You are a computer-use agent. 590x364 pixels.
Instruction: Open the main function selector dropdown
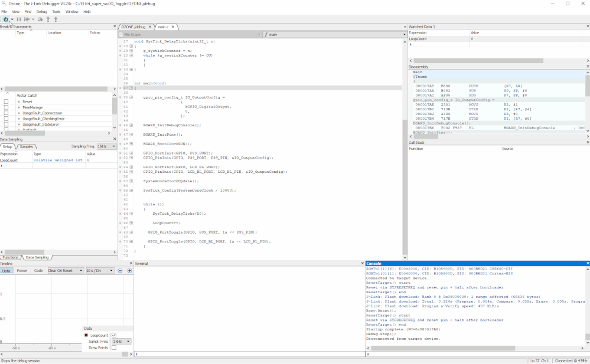click(335, 35)
